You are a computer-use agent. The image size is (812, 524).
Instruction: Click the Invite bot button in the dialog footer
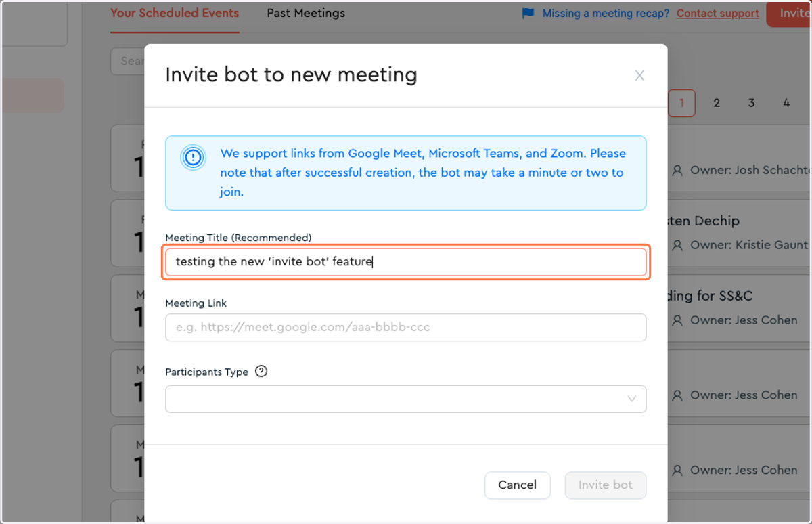click(606, 485)
